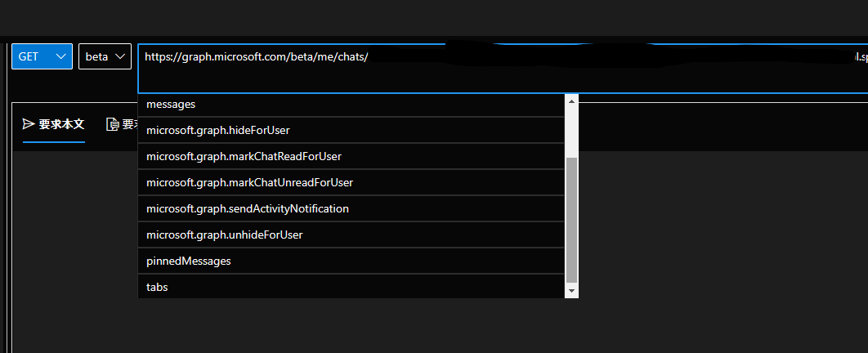Open the beta version dropdown
This screenshot has width=868, height=353.
click(105, 56)
